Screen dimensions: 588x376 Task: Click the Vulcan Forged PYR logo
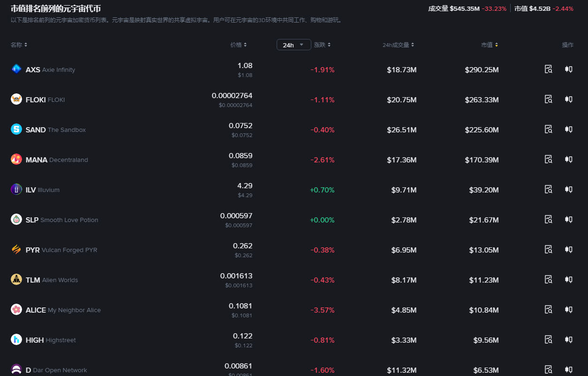(x=16, y=249)
